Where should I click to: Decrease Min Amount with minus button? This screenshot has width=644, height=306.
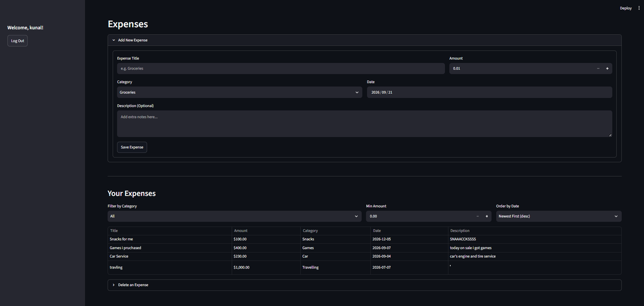[478, 216]
